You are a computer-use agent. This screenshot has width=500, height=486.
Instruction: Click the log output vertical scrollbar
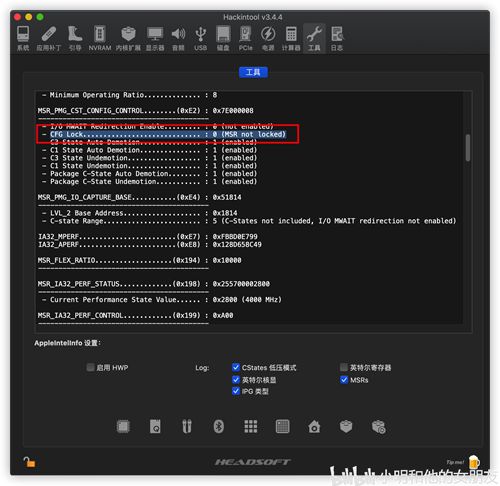coord(468,147)
